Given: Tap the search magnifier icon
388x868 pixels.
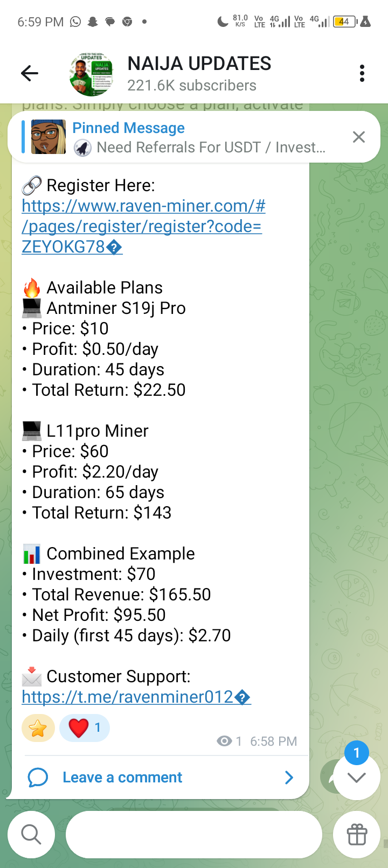Looking at the screenshot, I should (x=31, y=835).
